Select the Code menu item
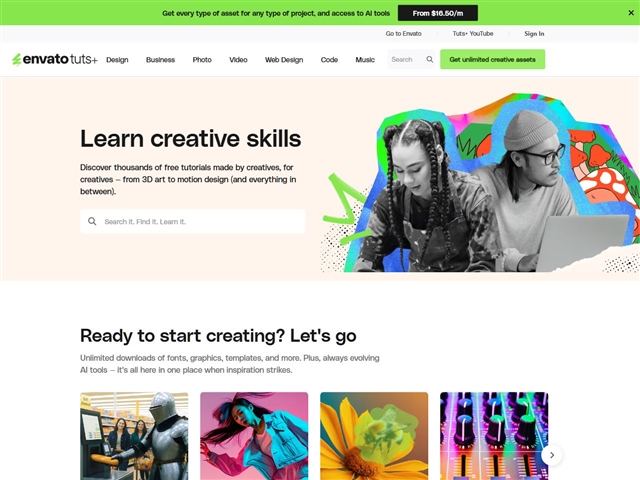Viewport: 640px width, 480px height. pyautogui.click(x=329, y=60)
